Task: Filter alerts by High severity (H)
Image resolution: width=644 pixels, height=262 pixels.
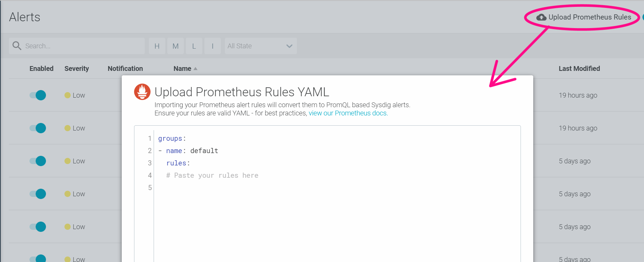Action: (157, 46)
